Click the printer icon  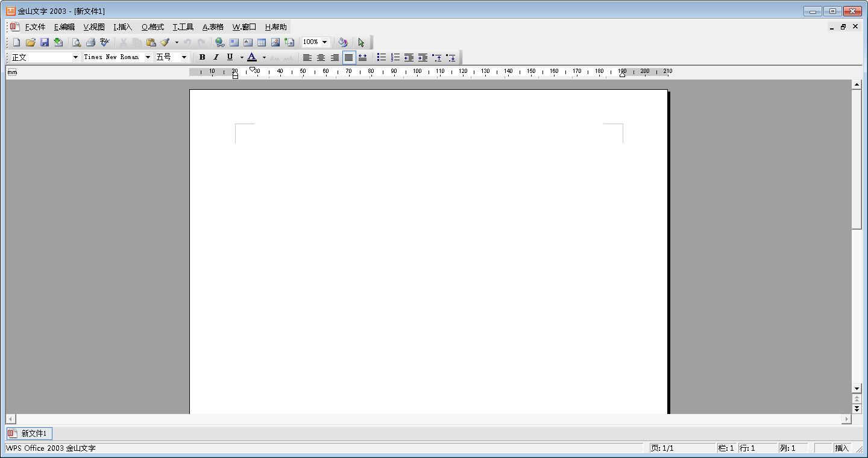90,42
